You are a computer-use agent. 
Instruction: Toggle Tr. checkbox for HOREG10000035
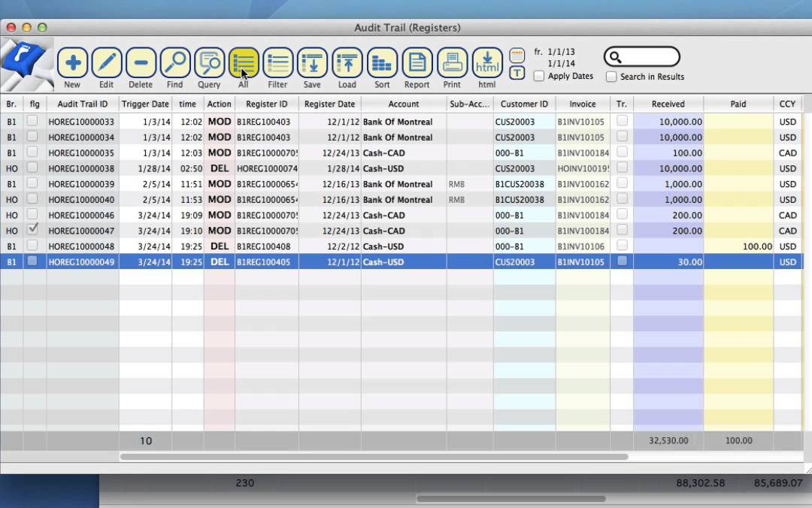(x=622, y=152)
